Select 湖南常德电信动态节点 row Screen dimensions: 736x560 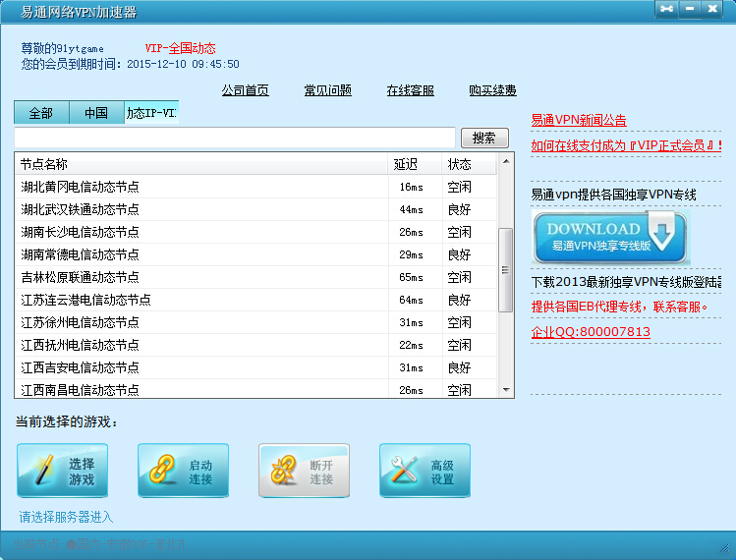pos(255,254)
